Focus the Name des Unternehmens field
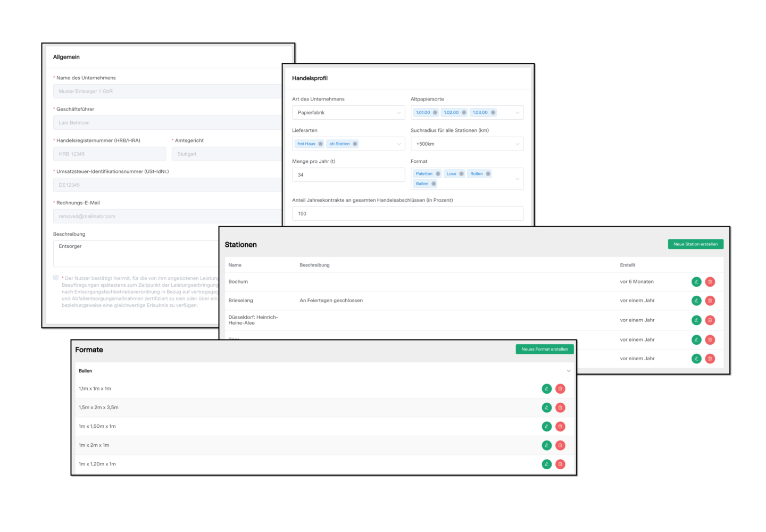 168,92
